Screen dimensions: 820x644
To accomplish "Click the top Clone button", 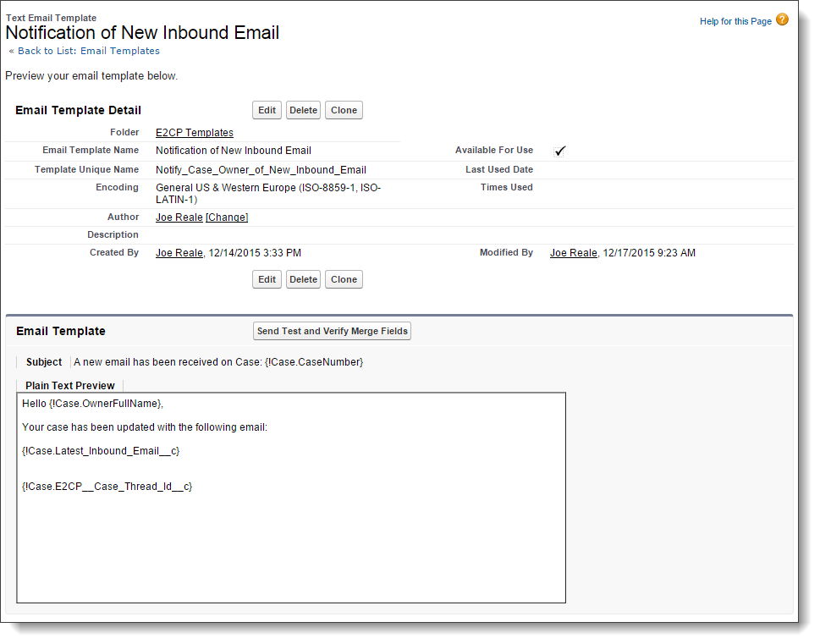I will coord(344,110).
